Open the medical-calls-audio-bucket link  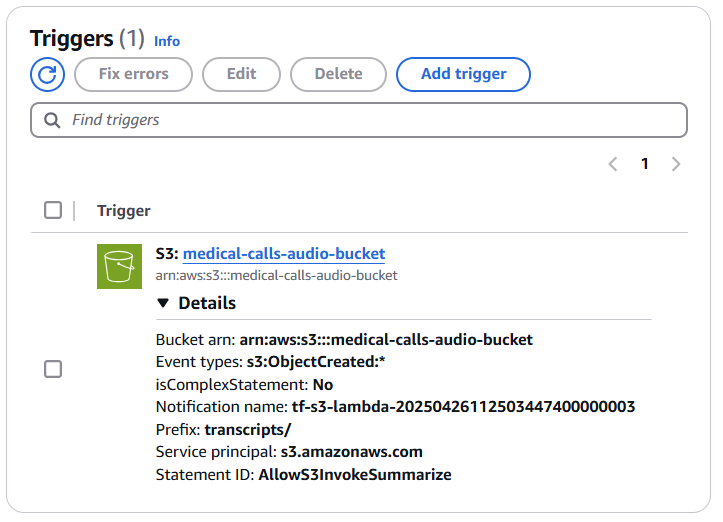point(283,254)
